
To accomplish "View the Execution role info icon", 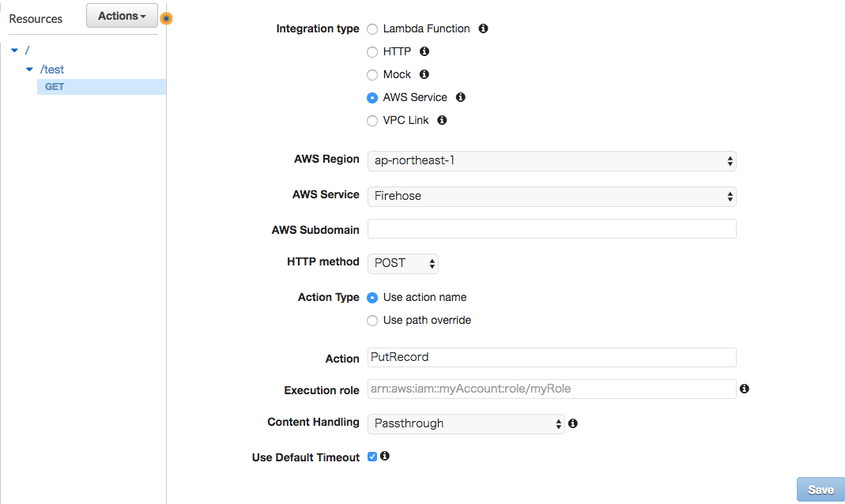I will (x=744, y=389).
